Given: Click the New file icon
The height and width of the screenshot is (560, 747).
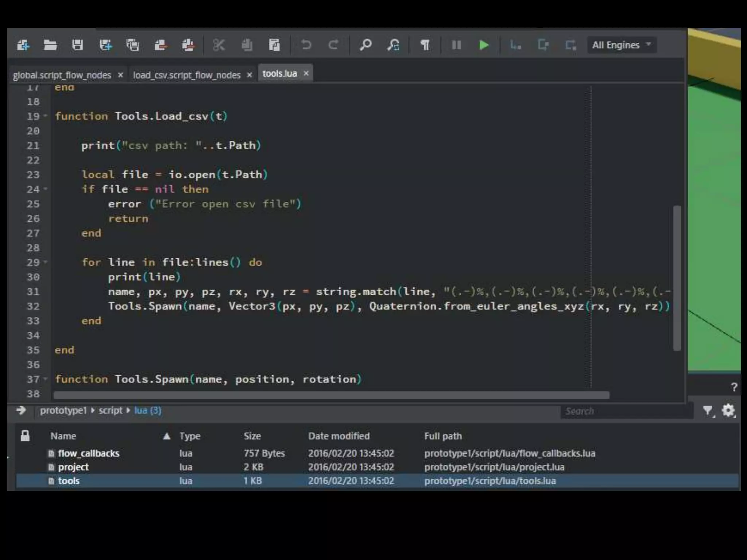Looking at the screenshot, I should 23,45.
